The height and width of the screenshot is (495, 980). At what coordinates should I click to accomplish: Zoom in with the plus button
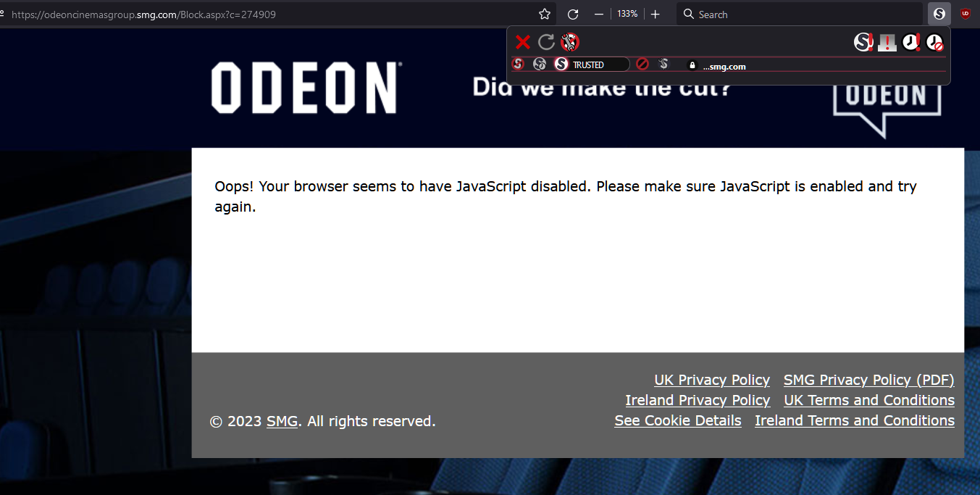(656, 14)
